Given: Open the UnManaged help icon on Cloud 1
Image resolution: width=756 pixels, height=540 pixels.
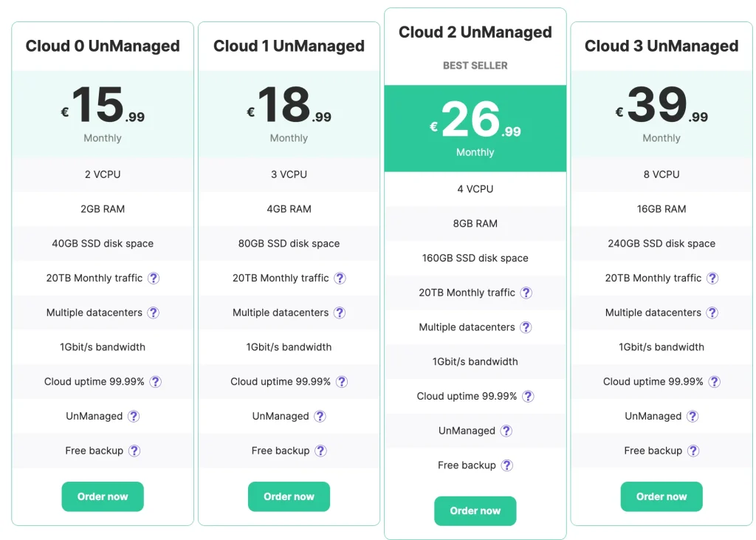Looking at the screenshot, I should click(x=320, y=416).
